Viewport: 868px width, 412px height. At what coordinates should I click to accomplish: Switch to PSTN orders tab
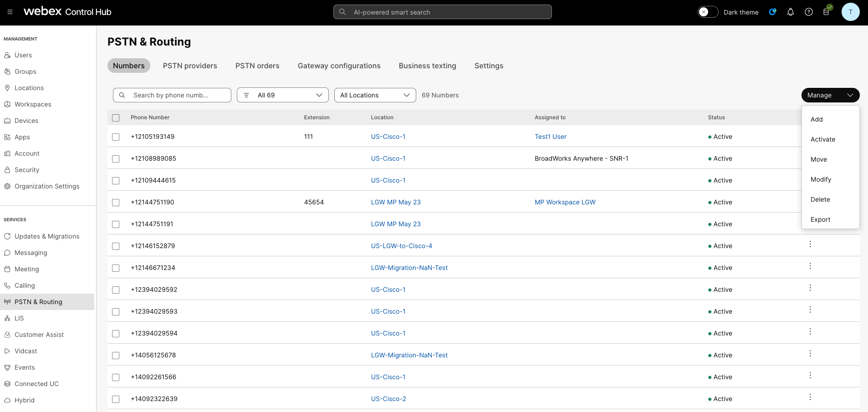click(x=257, y=66)
